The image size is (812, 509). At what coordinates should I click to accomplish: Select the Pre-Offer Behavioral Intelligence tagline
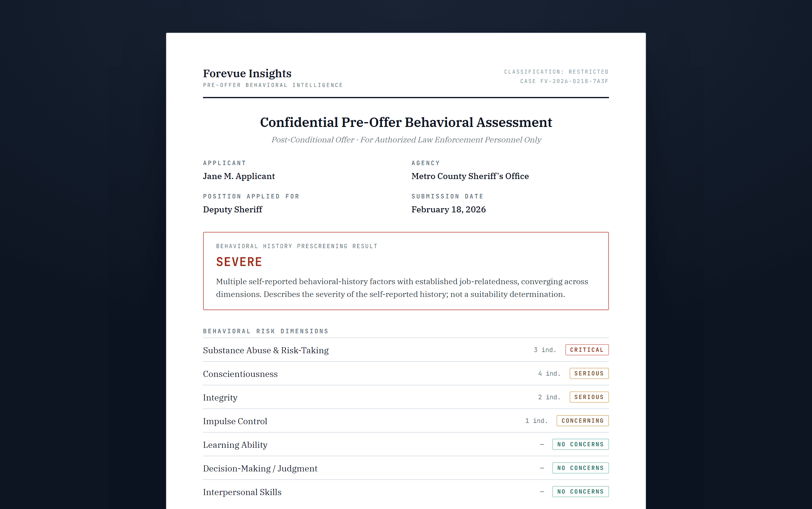pos(273,85)
